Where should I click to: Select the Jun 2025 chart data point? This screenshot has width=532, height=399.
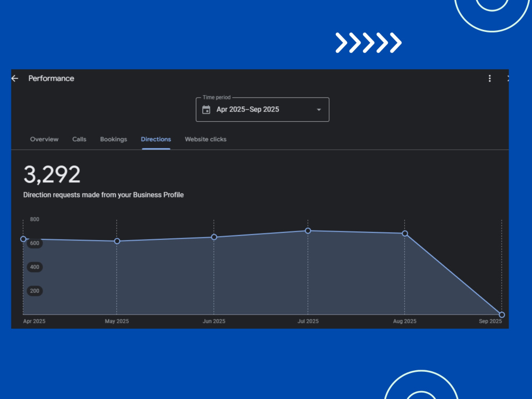(x=214, y=237)
